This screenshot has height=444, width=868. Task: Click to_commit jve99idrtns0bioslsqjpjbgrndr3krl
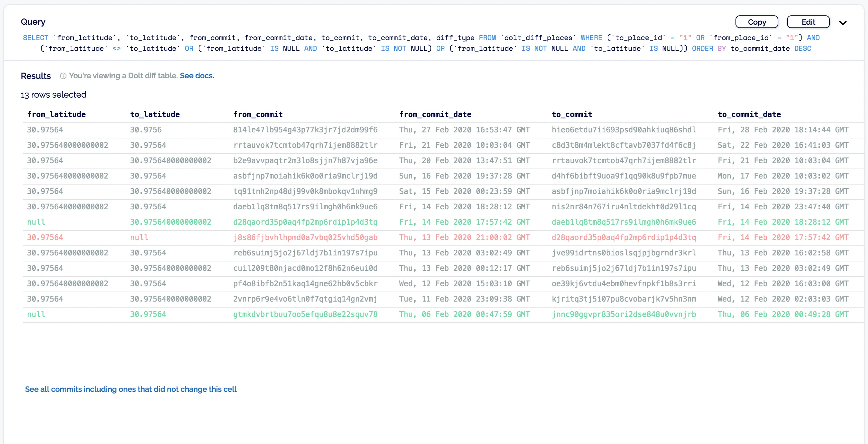[x=624, y=253]
